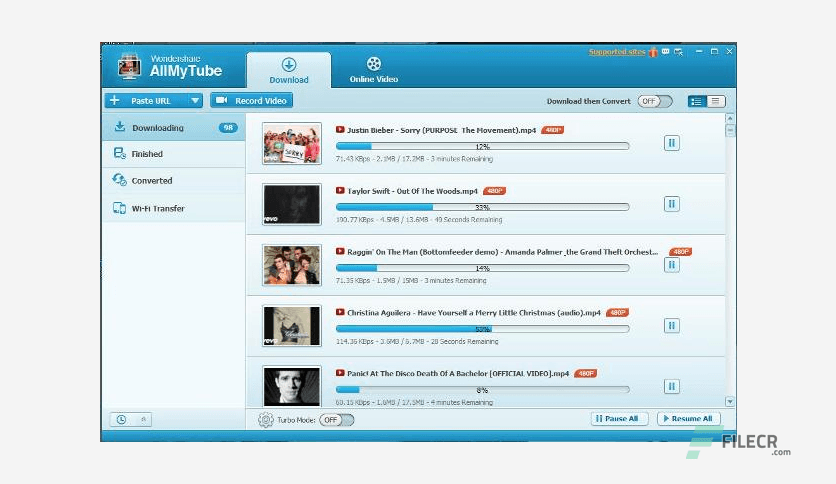Screen dimensions: 836x484
Task: Click the Christina Aguilera 53% progress bar
Action: pyautogui.click(x=483, y=329)
